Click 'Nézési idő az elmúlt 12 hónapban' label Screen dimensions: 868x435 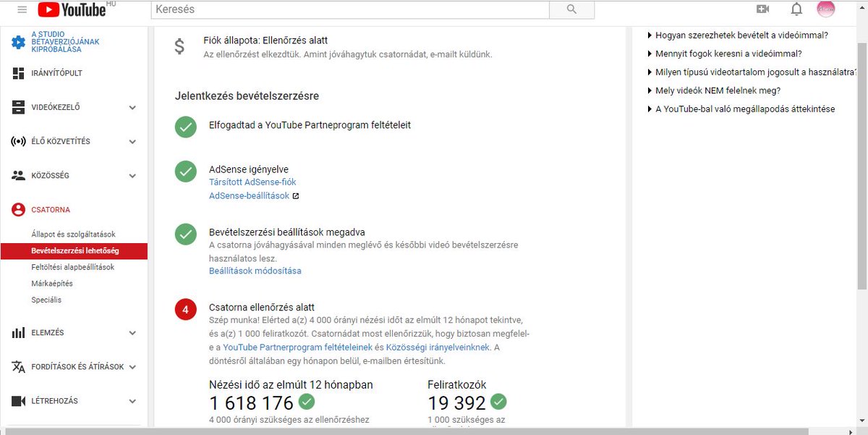point(291,385)
